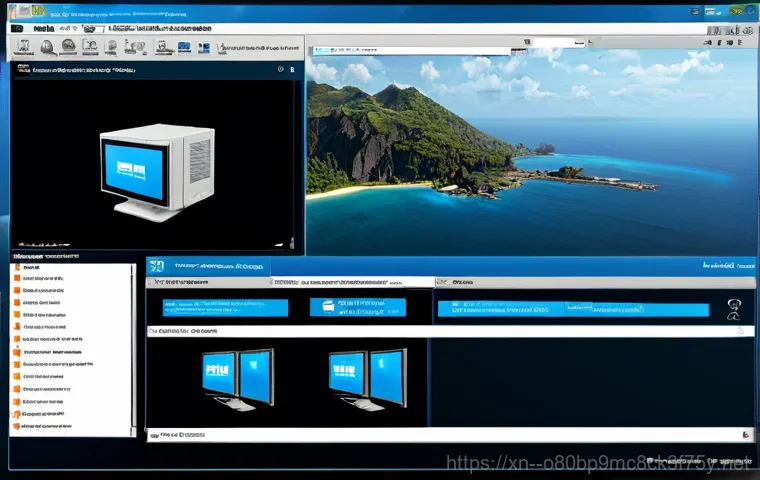The height and width of the screenshot is (480, 760).
Task: Select the gray tab above the wide blue bar
Action: (595, 282)
